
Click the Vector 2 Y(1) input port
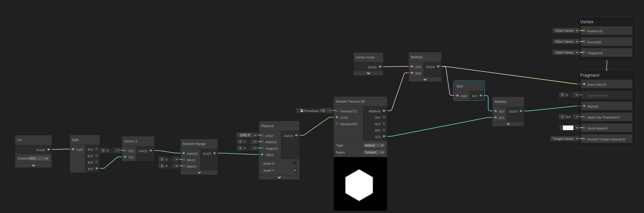(x=125, y=157)
